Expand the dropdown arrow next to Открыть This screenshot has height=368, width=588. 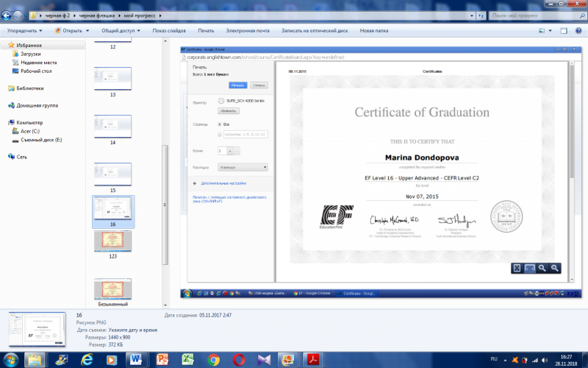point(87,31)
